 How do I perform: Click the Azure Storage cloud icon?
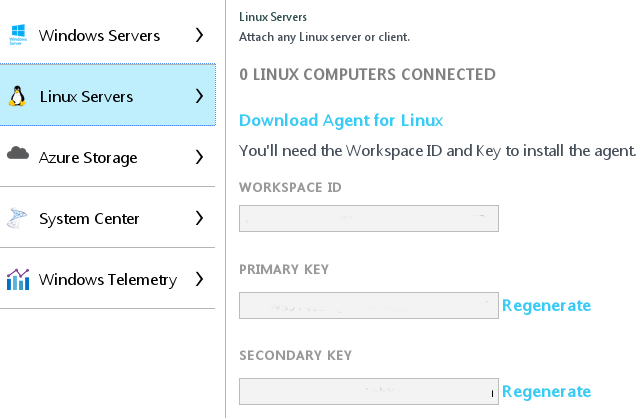click(x=18, y=153)
